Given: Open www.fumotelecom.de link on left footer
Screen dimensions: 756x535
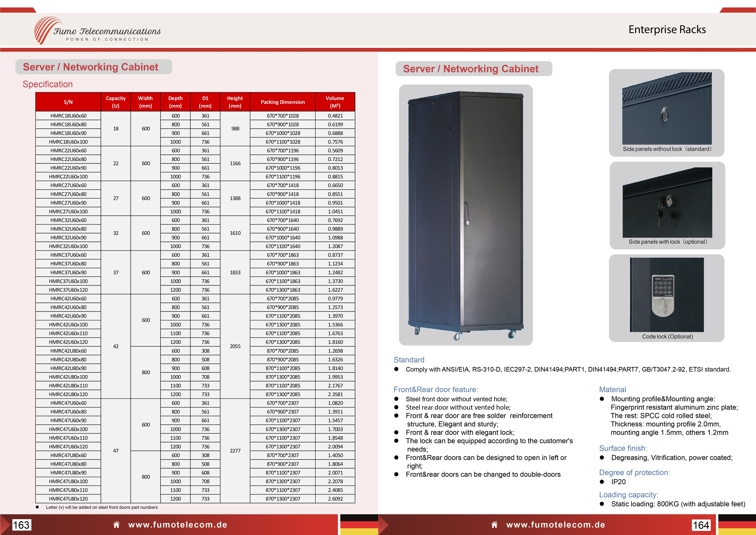Looking at the screenshot, I should (x=178, y=524).
